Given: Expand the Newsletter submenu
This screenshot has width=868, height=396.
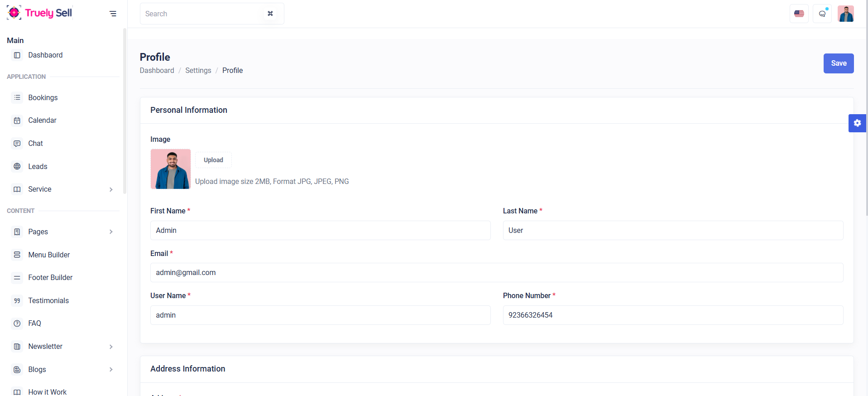Looking at the screenshot, I should point(111,347).
